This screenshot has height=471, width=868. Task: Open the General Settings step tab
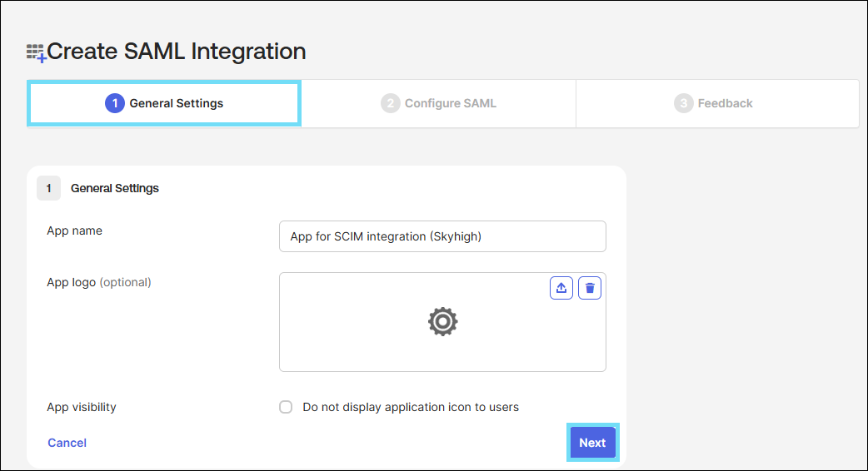[x=164, y=103]
